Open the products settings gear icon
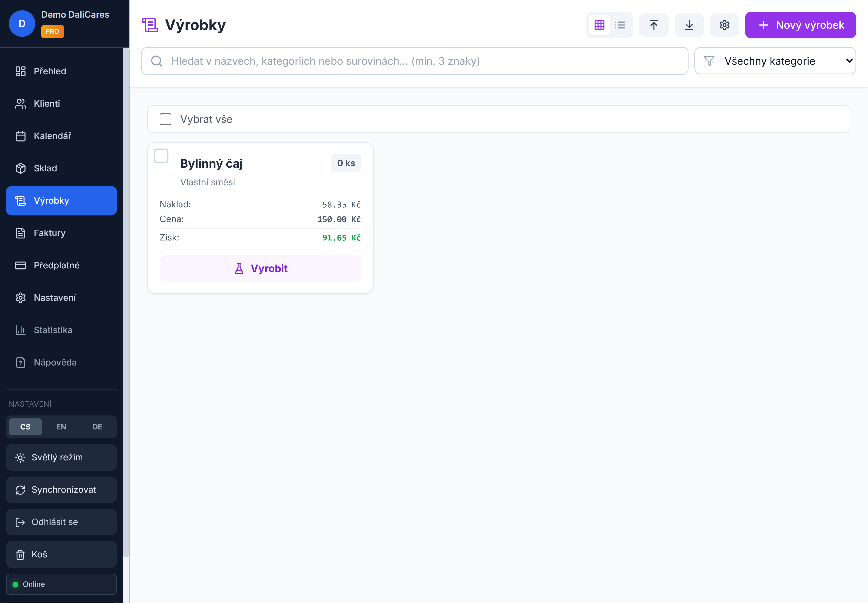 click(724, 25)
